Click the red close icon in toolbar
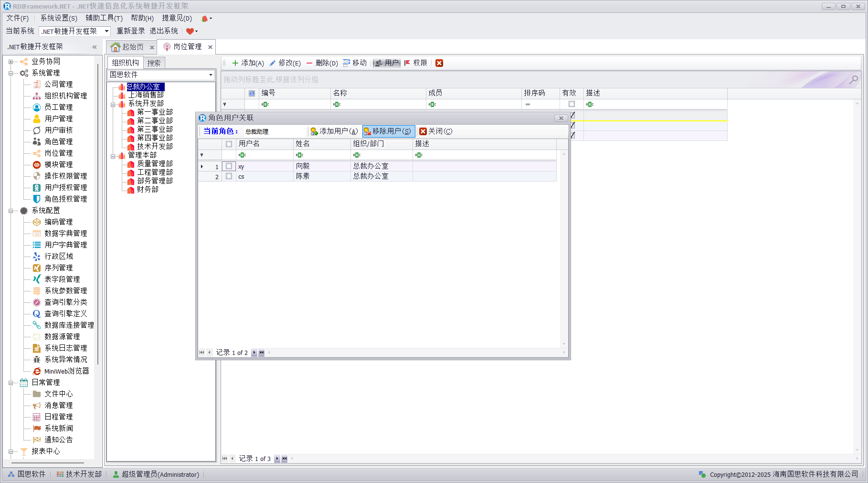Image resolution: width=868 pixels, height=483 pixels. pos(439,63)
